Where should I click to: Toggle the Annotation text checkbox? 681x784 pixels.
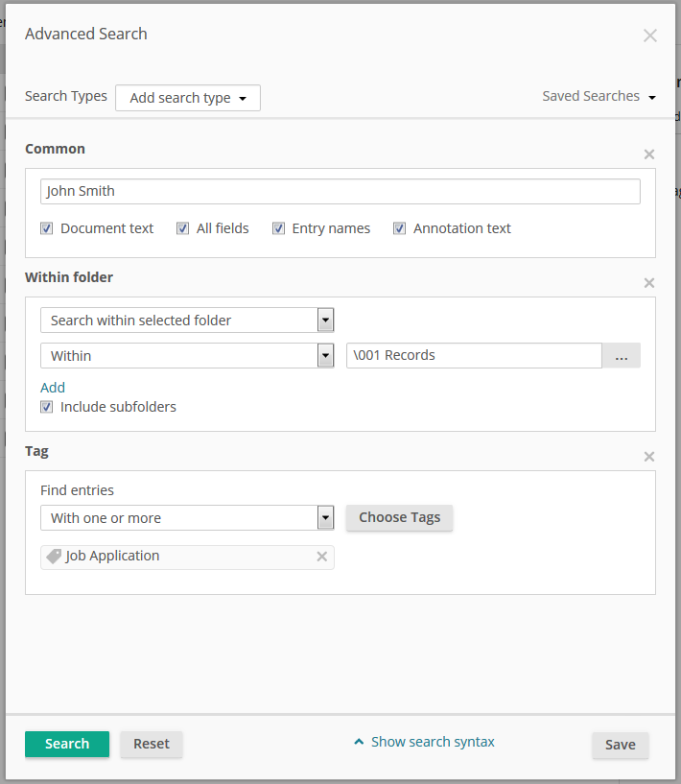tap(400, 228)
